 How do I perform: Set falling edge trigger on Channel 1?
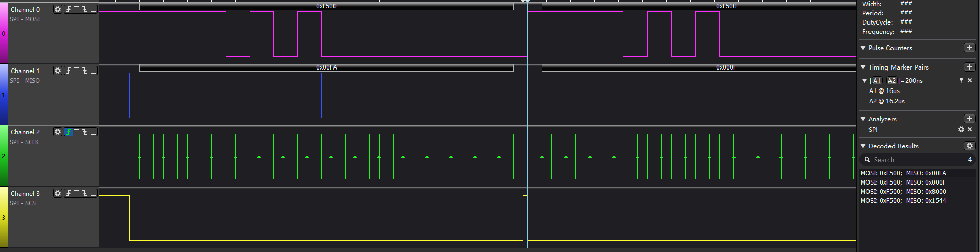tap(85, 71)
